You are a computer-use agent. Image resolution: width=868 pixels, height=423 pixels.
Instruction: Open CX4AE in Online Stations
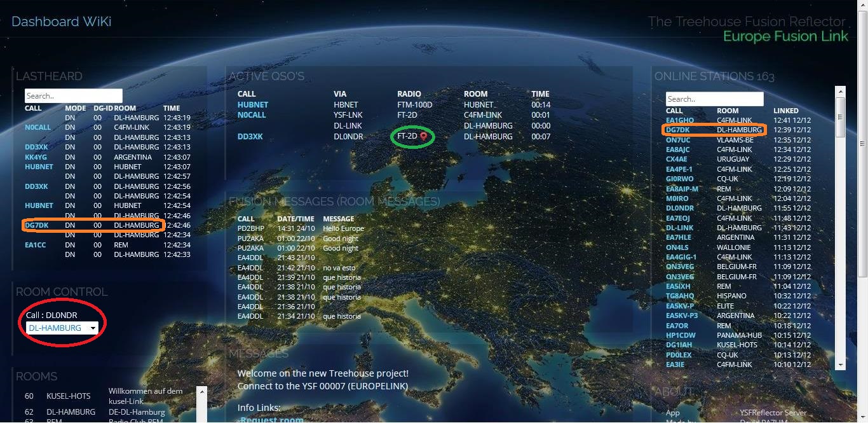(677, 159)
